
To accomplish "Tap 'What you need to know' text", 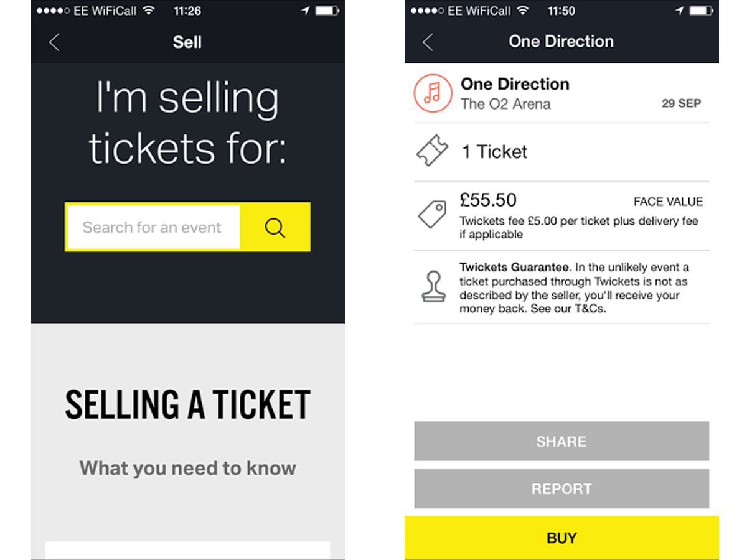I will click(x=188, y=468).
